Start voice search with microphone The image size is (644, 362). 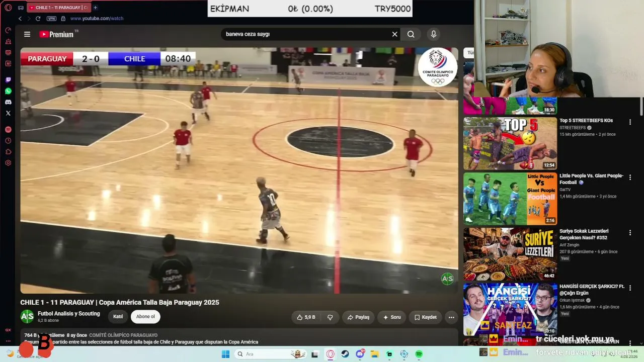434,34
